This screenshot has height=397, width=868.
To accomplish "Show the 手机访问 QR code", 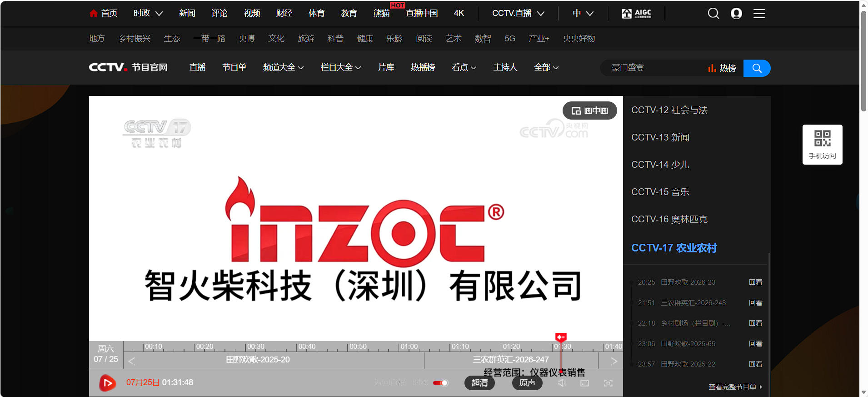I will [822, 145].
